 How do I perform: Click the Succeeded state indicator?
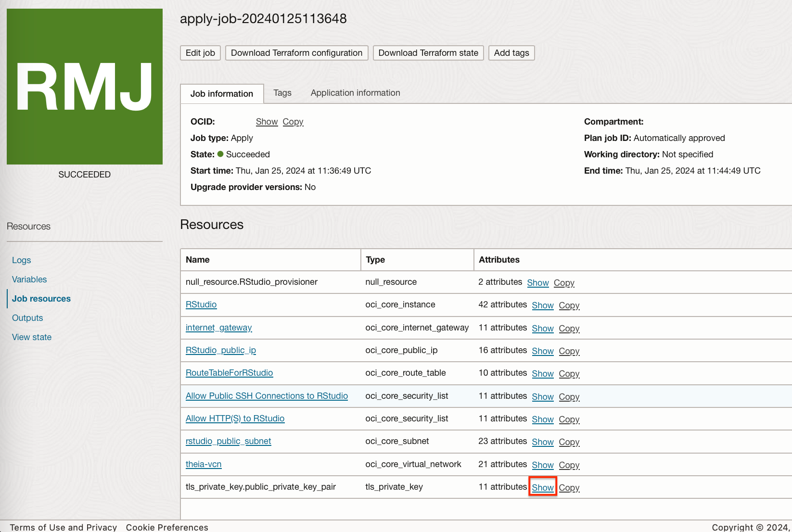pos(243,154)
